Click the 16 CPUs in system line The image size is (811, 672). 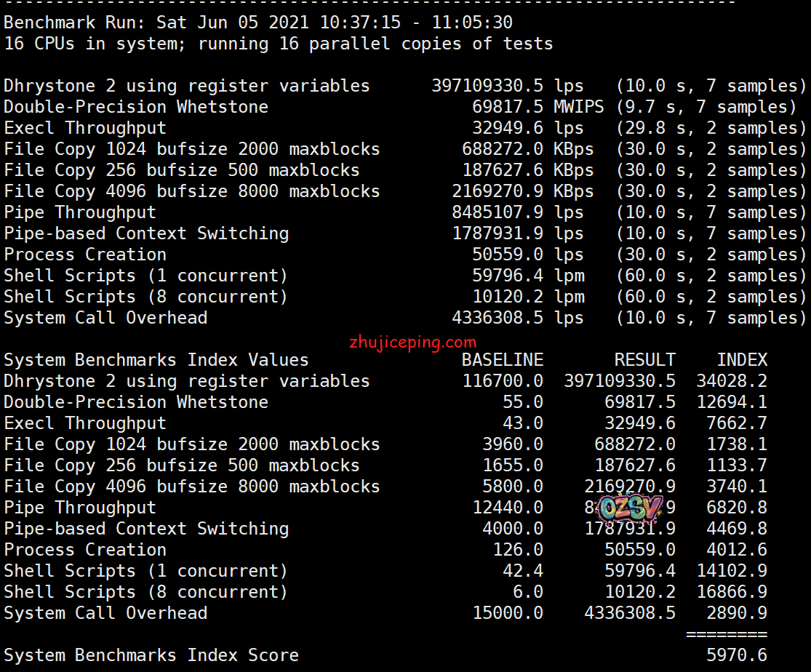pyautogui.click(x=278, y=44)
